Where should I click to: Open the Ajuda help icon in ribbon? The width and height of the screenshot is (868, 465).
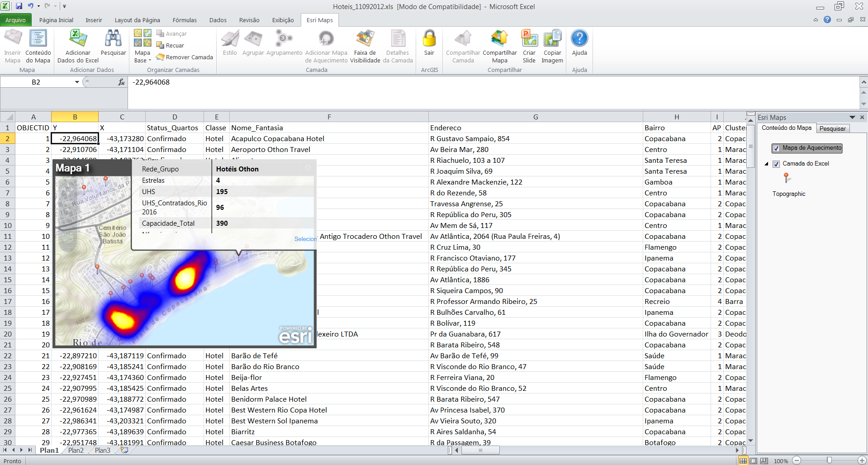(x=579, y=43)
